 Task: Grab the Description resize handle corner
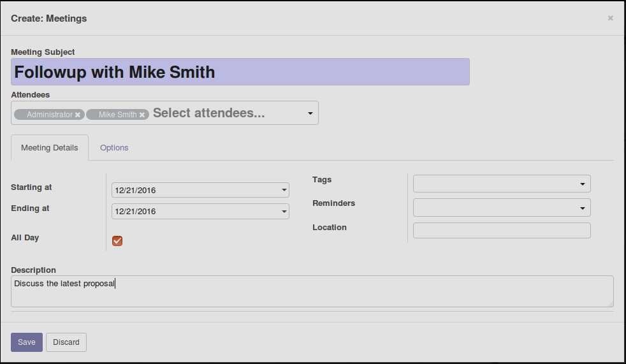(611, 304)
